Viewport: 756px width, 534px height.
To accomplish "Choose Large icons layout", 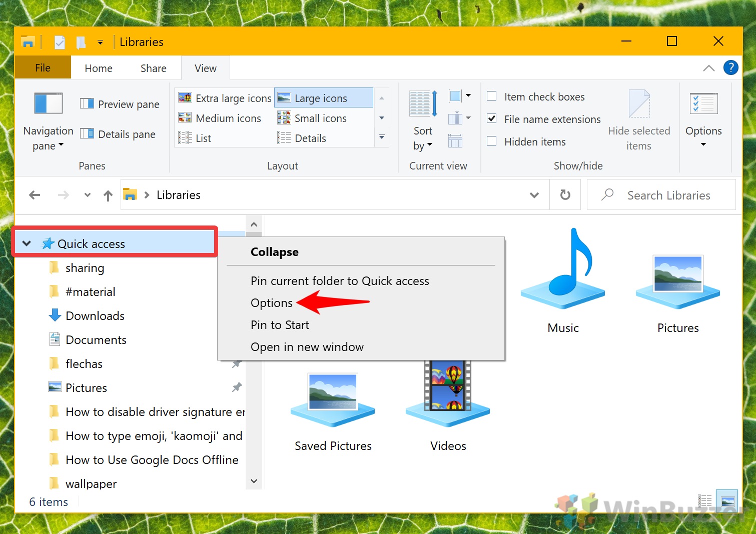I will (324, 98).
